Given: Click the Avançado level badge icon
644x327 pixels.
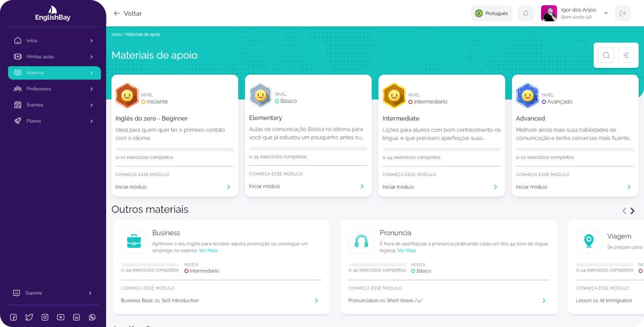Looking at the screenshot, I should (x=527, y=96).
